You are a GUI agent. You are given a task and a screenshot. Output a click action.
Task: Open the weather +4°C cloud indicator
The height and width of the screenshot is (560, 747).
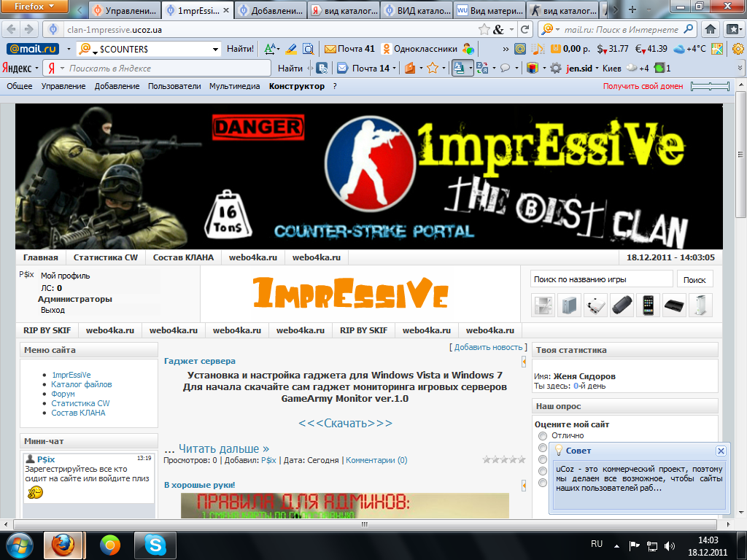coord(690,49)
